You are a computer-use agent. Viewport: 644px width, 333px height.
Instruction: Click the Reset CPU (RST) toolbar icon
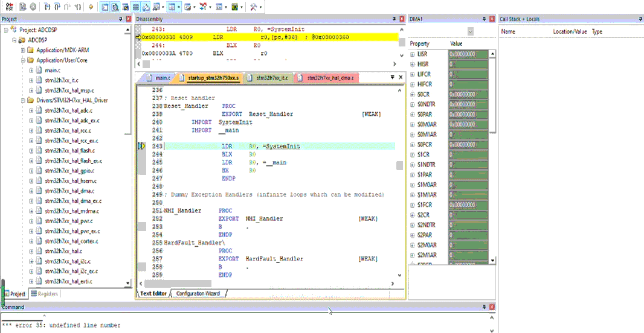[8, 7]
